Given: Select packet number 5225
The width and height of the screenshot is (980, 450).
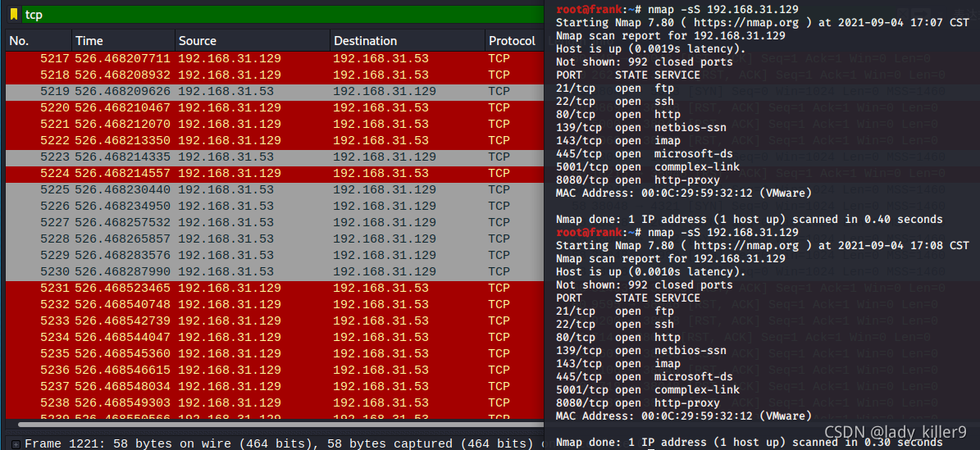Looking at the screenshot, I should pyautogui.click(x=275, y=190).
